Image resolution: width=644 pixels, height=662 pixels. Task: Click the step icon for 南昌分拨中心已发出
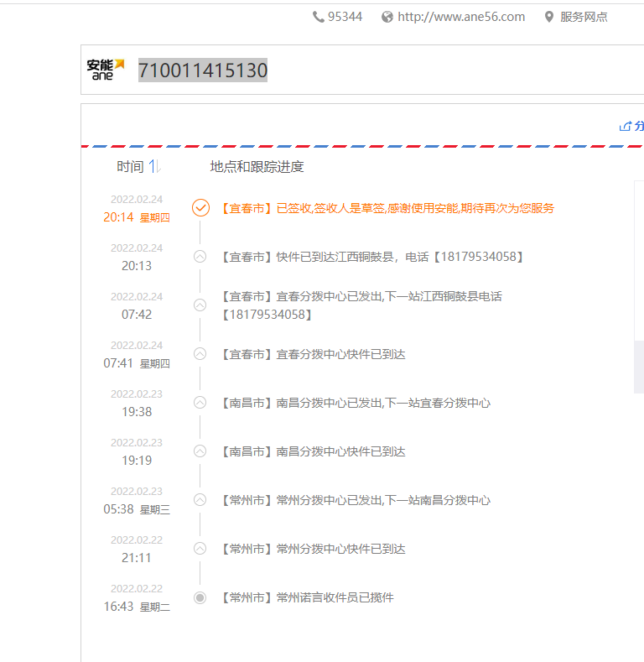coord(200,403)
